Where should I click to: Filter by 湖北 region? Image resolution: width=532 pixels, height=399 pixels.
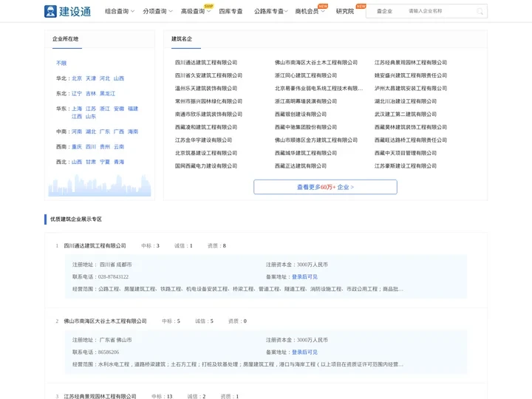[x=91, y=132]
